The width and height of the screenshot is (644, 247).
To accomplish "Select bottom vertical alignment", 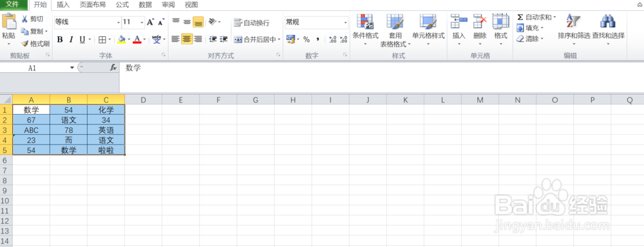I will click(x=198, y=22).
